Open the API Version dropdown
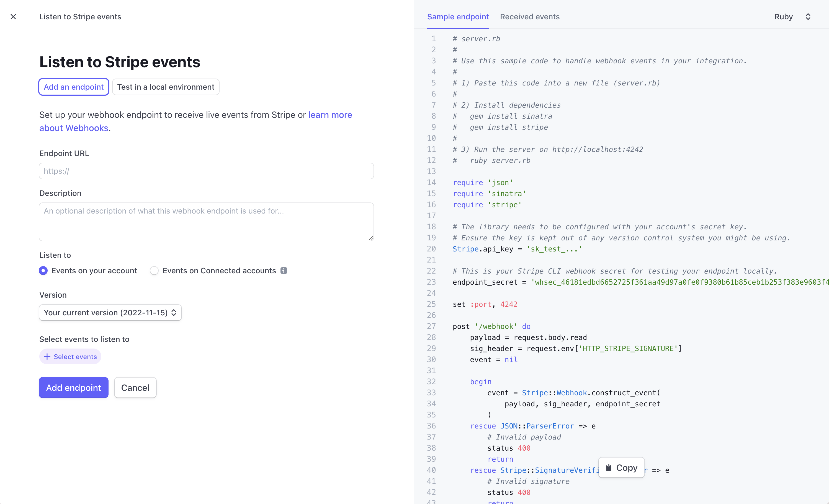The image size is (829, 504). [110, 313]
